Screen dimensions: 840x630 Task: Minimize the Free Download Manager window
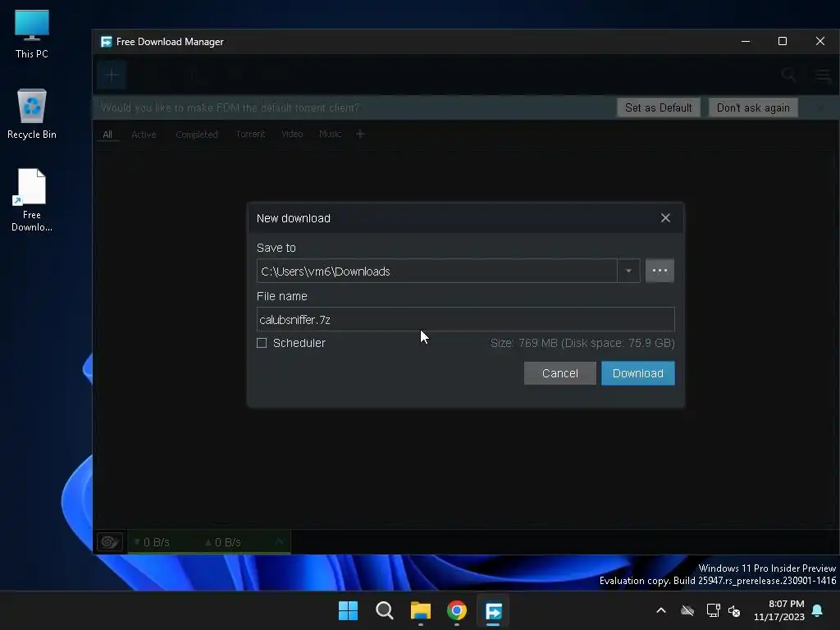745,41
